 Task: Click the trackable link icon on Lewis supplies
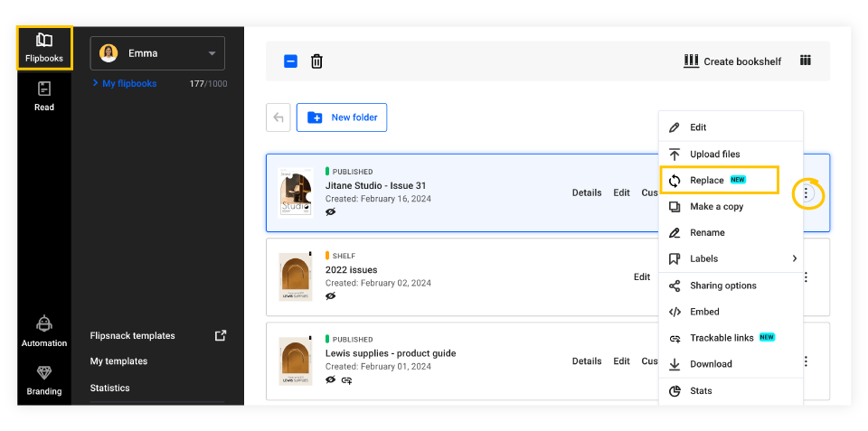coord(346,380)
